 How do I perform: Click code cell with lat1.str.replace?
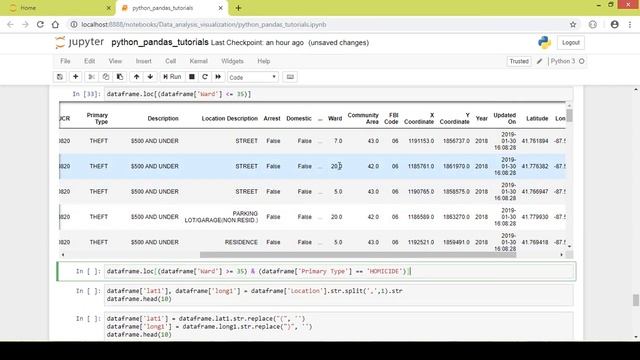[338, 327]
